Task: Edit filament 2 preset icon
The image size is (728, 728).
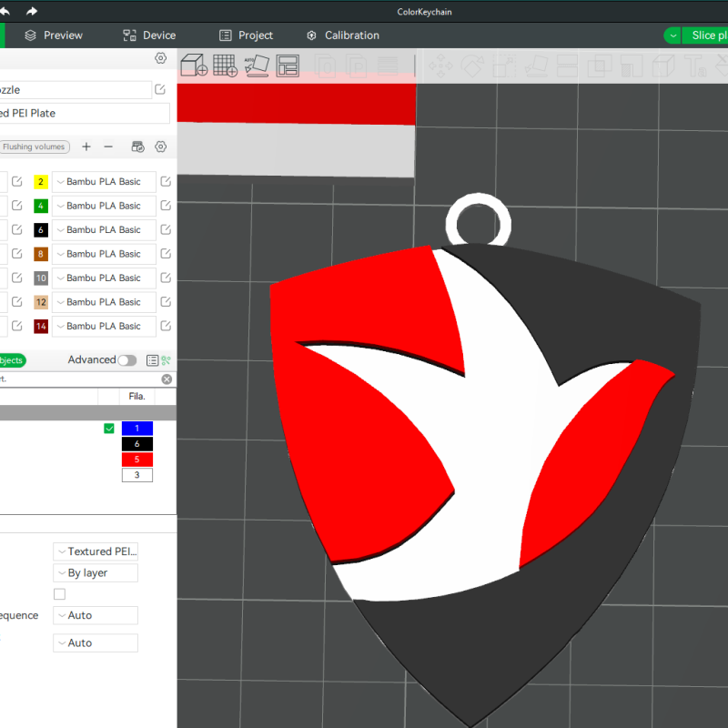Action: pos(166,181)
